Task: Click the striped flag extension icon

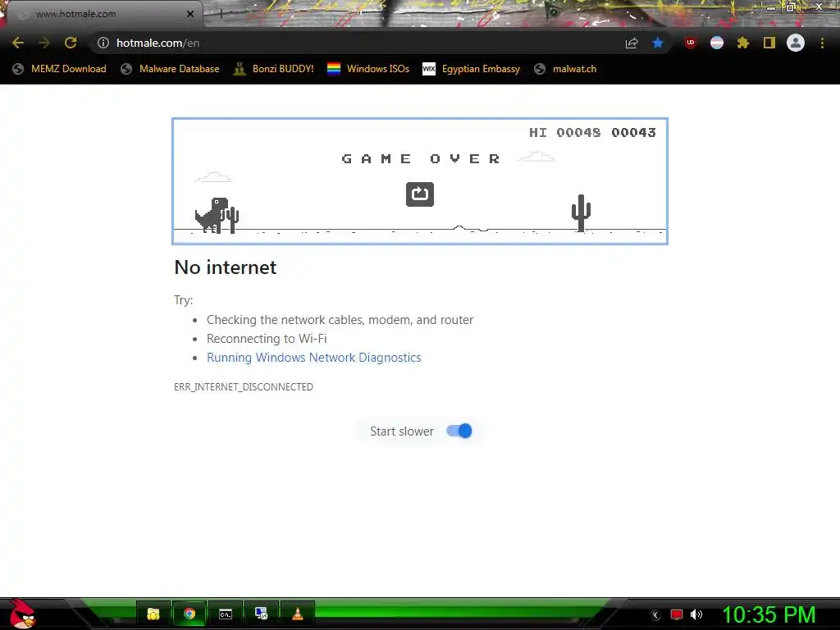Action: (717, 43)
